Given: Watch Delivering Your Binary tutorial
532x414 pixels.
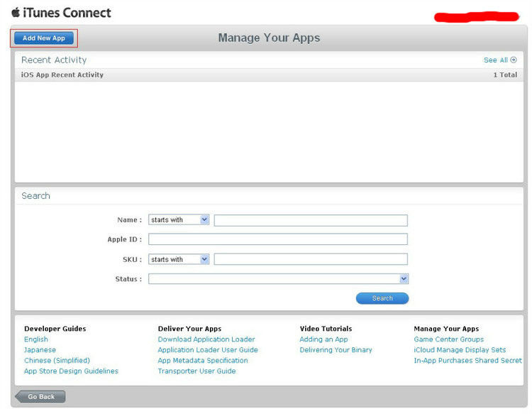Looking at the screenshot, I should [x=336, y=350].
